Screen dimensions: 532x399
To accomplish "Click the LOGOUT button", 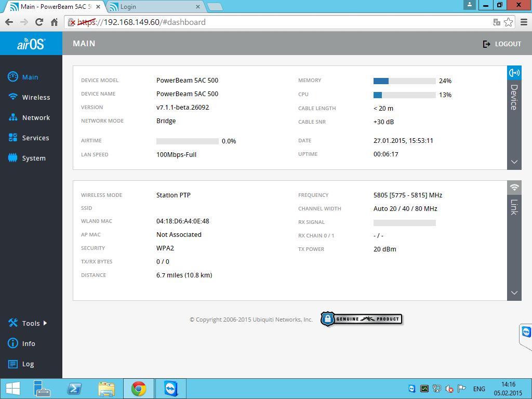I will tap(502, 44).
